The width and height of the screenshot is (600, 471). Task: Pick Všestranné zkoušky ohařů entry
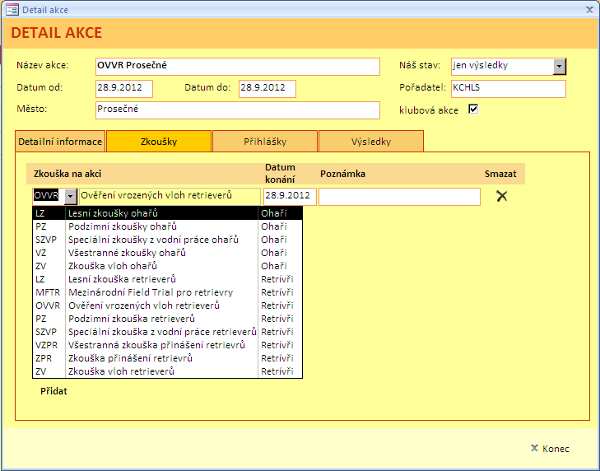pyautogui.click(x=168, y=253)
